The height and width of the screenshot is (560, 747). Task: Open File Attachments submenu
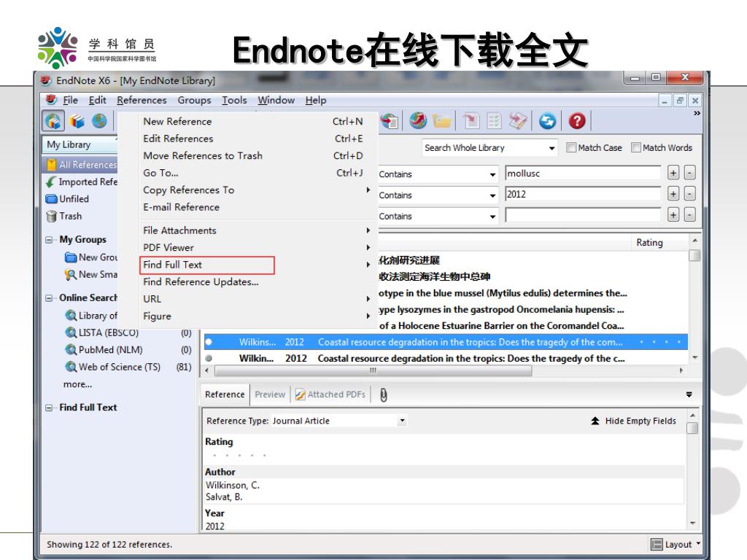pyautogui.click(x=258, y=230)
